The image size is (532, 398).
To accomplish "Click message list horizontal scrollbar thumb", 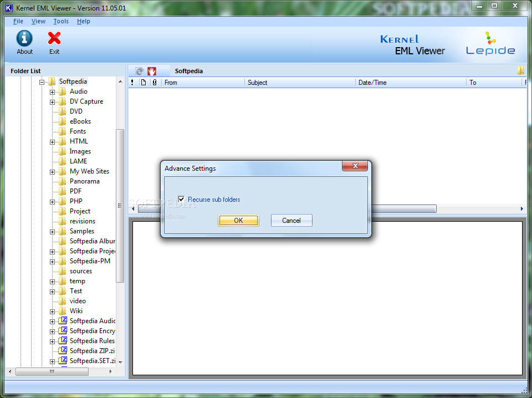I will 404,208.
